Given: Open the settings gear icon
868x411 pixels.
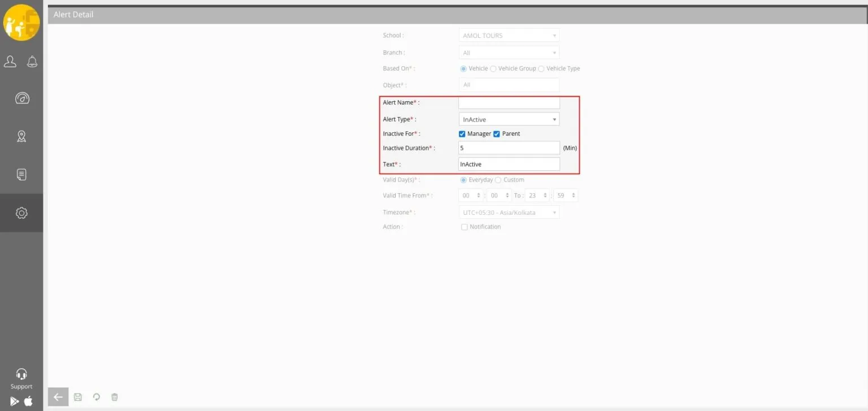Looking at the screenshot, I should (21, 213).
